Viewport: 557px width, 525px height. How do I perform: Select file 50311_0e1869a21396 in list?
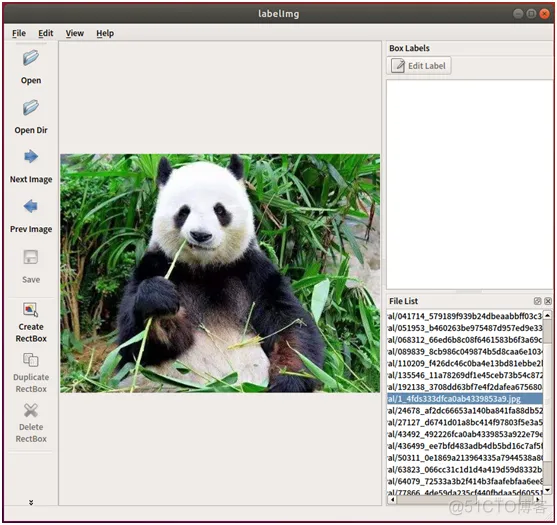coord(465,458)
